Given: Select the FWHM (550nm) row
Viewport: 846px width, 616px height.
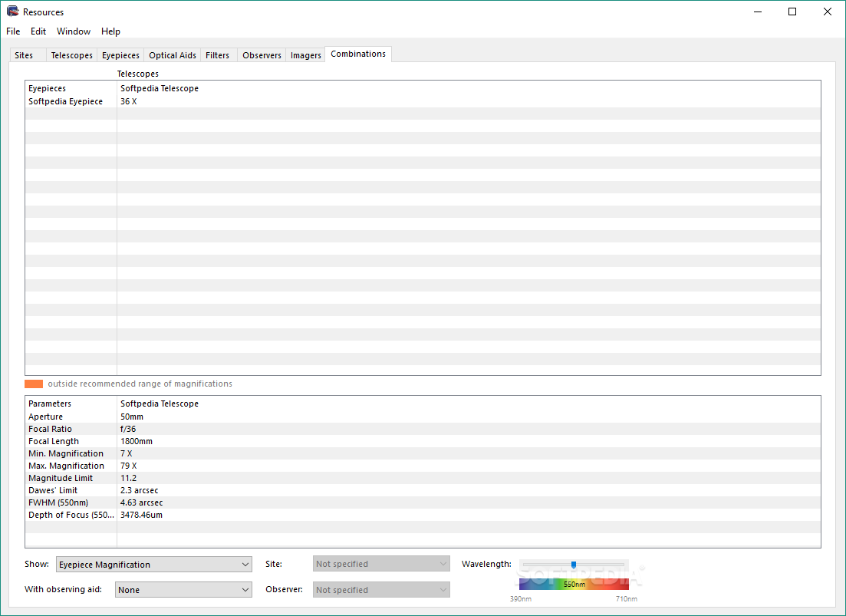Looking at the screenshot, I should [x=423, y=502].
